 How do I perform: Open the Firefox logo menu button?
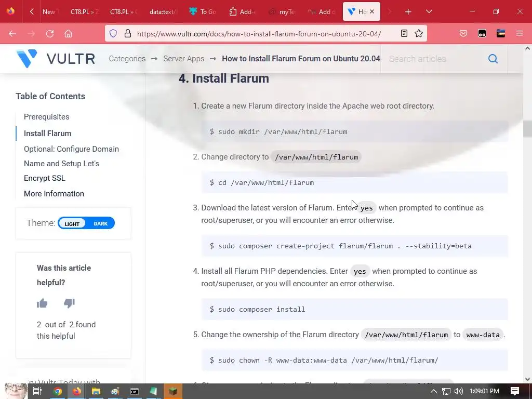pyautogui.click(x=10, y=11)
